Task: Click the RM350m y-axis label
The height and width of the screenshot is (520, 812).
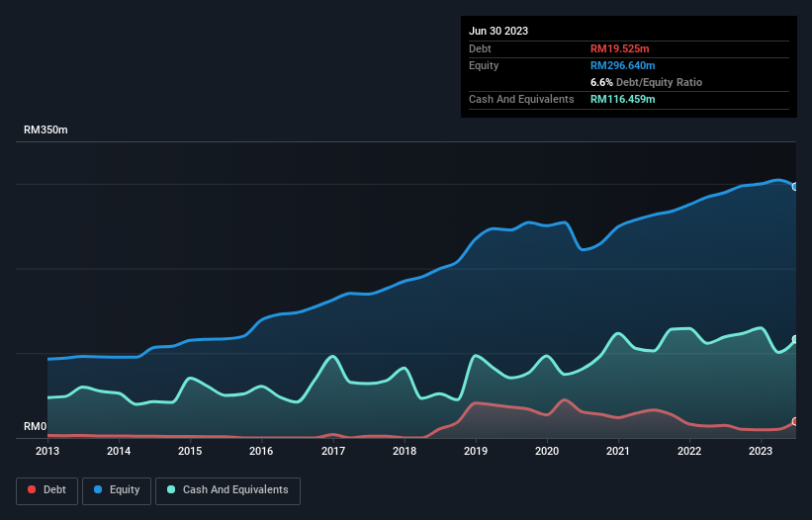Action: pyautogui.click(x=45, y=130)
